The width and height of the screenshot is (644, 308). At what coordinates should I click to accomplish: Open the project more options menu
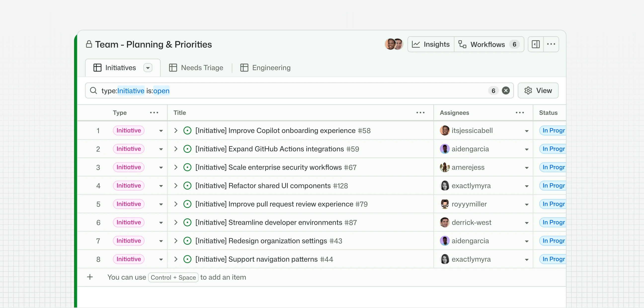click(551, 44)
